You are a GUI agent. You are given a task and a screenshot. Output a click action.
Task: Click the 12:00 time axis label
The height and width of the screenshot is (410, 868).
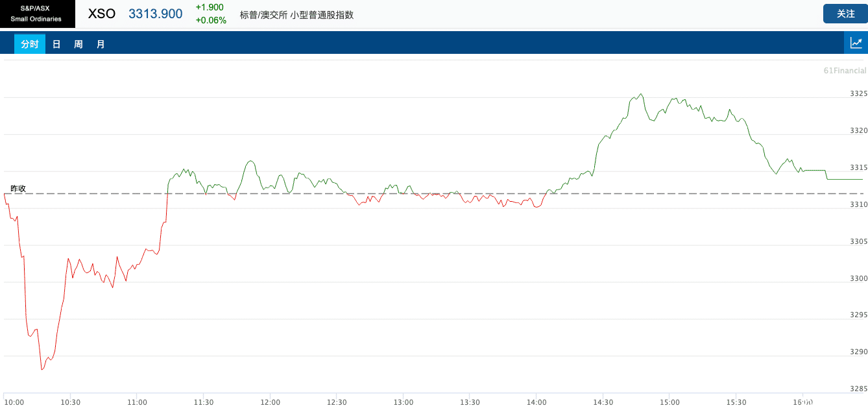coord(270,402)
